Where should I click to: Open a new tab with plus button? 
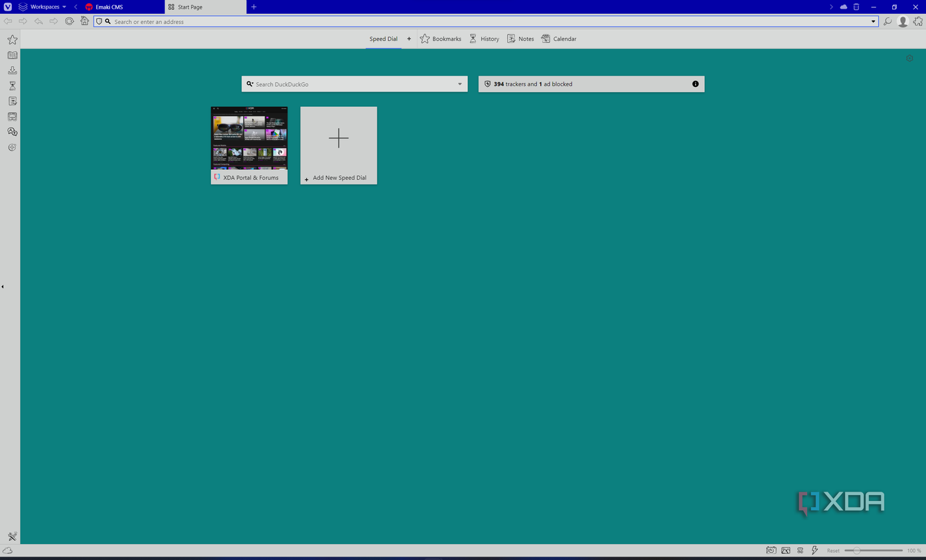(254, 7)
